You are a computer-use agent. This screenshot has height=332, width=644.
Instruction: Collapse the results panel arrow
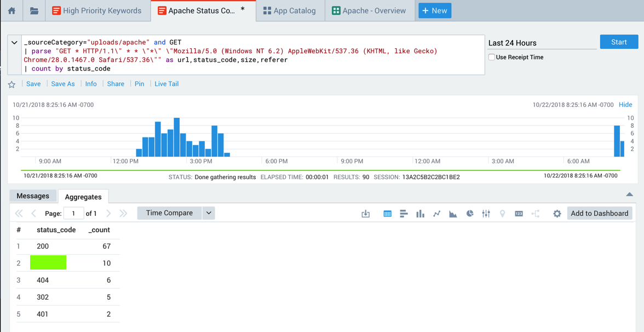tap(629, 194)
